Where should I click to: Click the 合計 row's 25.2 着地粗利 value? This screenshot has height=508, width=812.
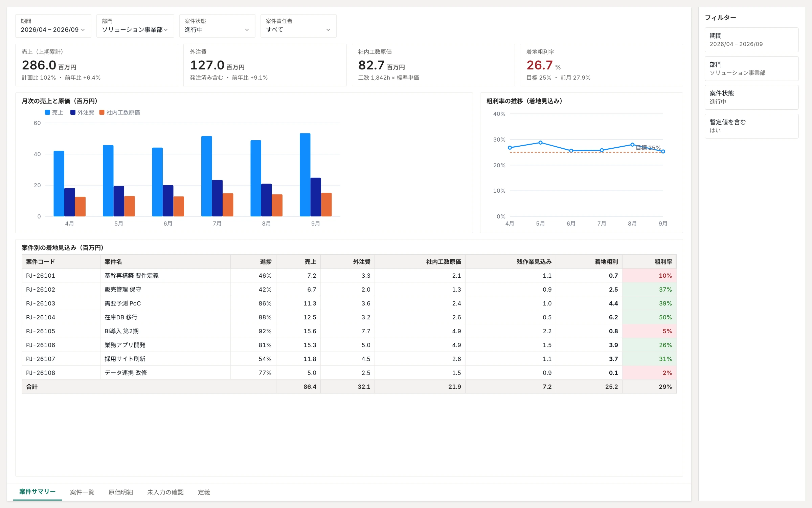(611, 387)
